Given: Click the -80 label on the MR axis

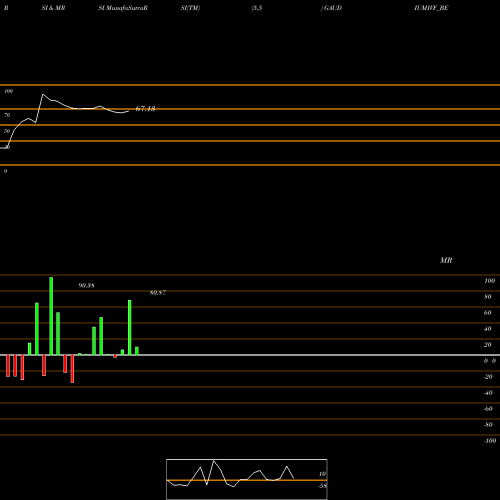Looking at the screenshot, I should pyautogui.click(x=488, y=425).
